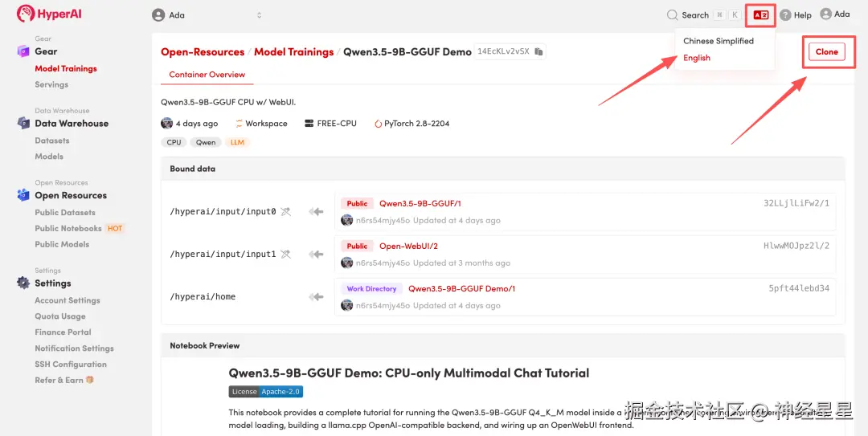The height and width of the screenshot is (436, 868).
Task: Open the Ada user avatar at top right
Action: coord(825,14)
